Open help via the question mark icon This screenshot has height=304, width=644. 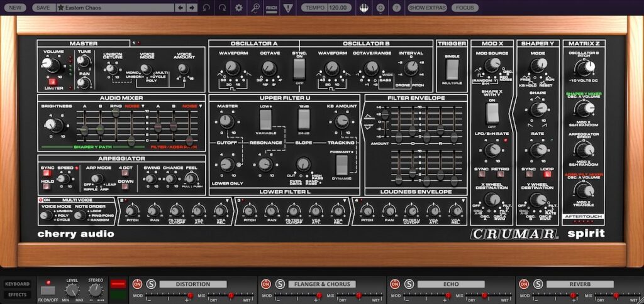tap(396, 8)
